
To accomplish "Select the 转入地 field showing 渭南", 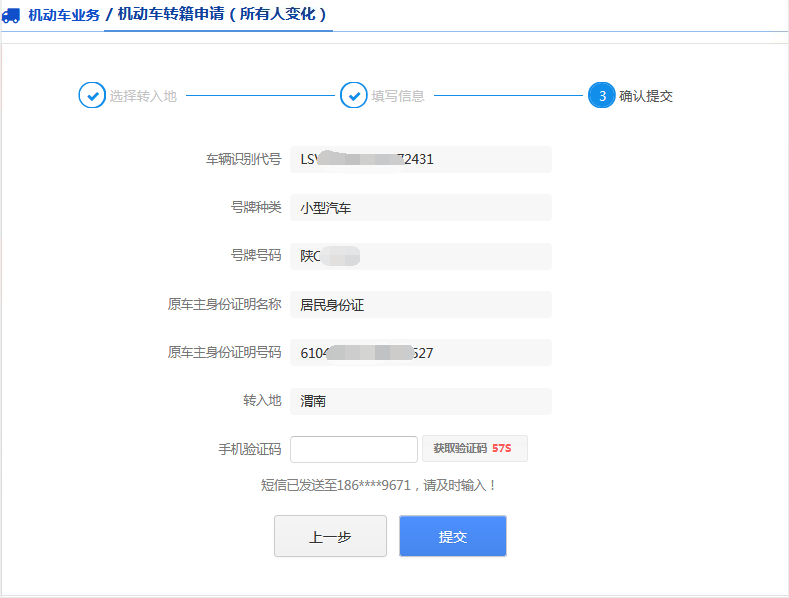I will click(420, 401).
